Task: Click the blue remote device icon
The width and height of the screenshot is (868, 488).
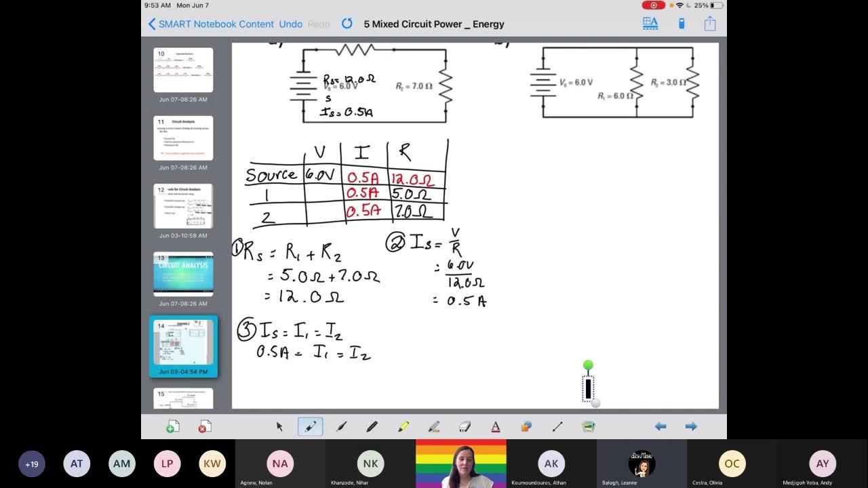Action: [682, 24]
